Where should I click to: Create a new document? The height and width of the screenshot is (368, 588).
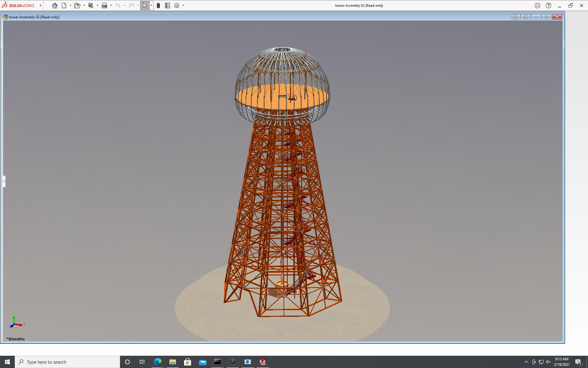(x=64, y=6)
